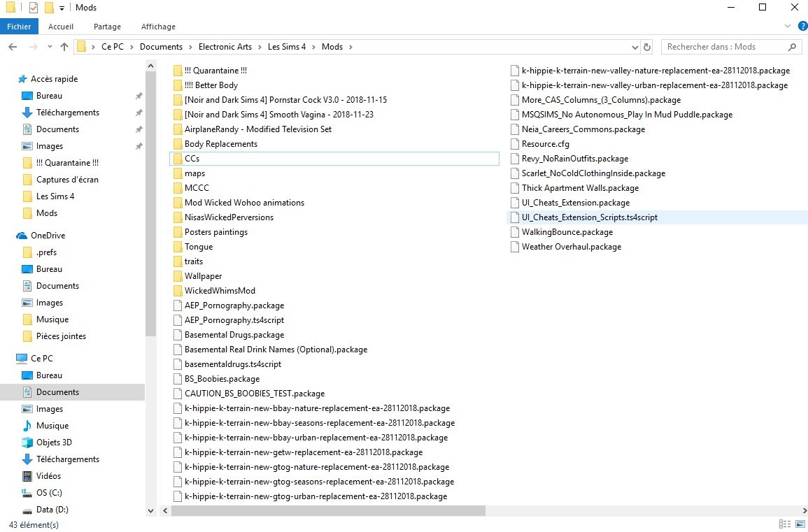Open Vidéos under Ce PC
The width and height of the screenshot is (808, 532).
coord(48,476)
